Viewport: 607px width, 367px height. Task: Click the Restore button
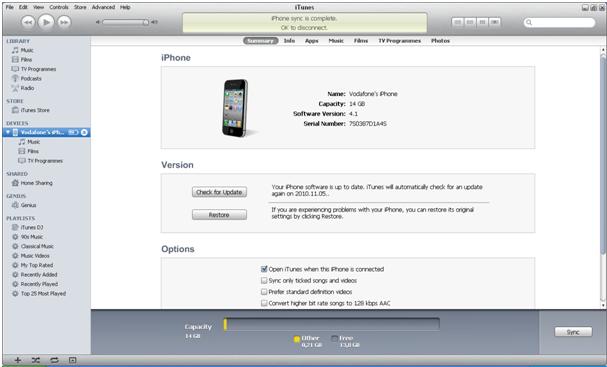click(219, 215)
